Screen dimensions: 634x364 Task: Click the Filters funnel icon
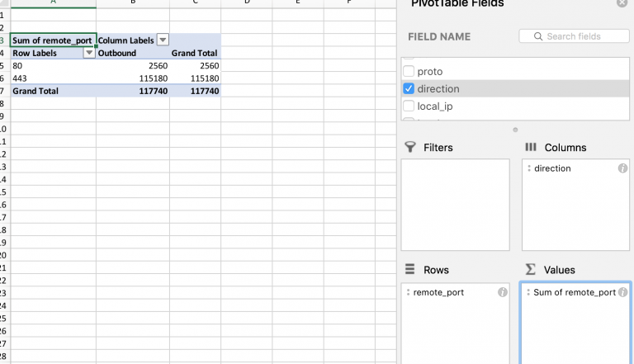409,147
